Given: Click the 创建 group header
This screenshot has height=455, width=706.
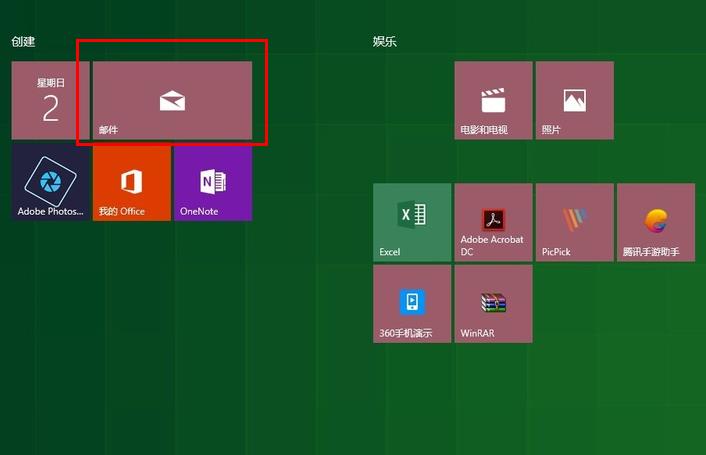Looking at the screenshot, I should [x=23, y=42].
